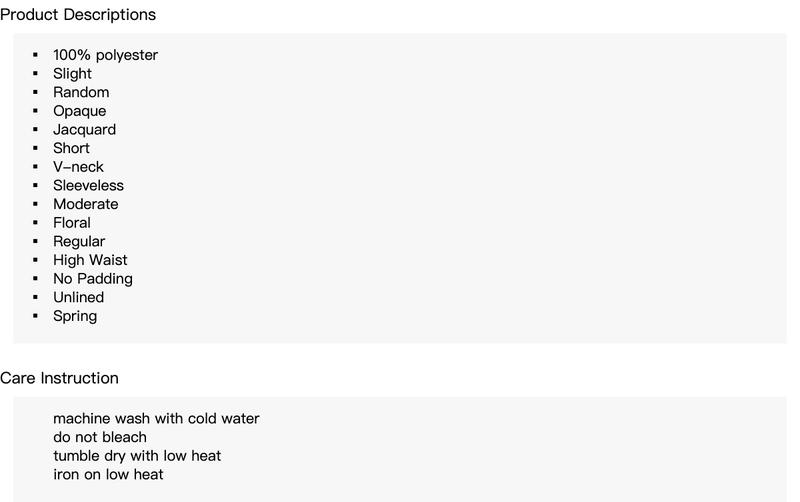This screenshot has height=502, width=800.
Task: Click the Care Instruction heading
Action: 59,378
